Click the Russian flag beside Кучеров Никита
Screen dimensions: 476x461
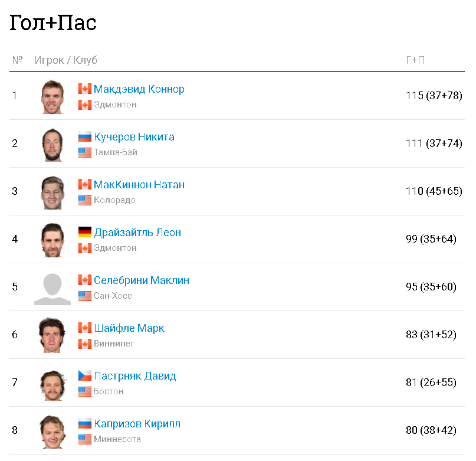[x=85, y=136]
